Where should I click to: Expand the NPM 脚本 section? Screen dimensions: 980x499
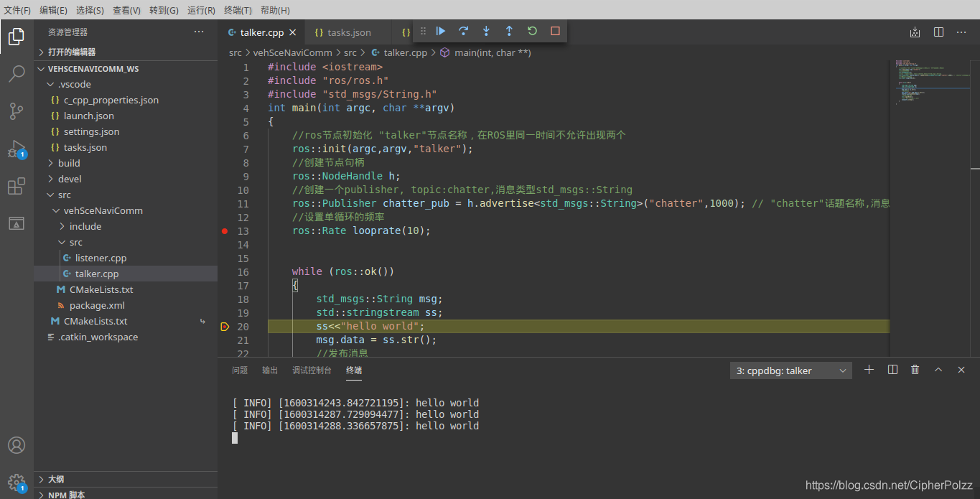click(x=126, y=494)
